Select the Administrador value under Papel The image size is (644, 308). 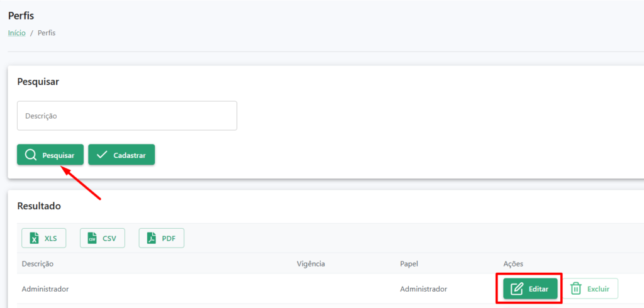[423, 289]
